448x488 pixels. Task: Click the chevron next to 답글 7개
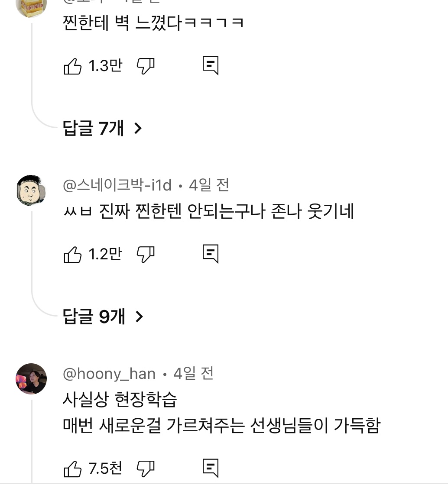pyautogui.click(x=138, y=128)
